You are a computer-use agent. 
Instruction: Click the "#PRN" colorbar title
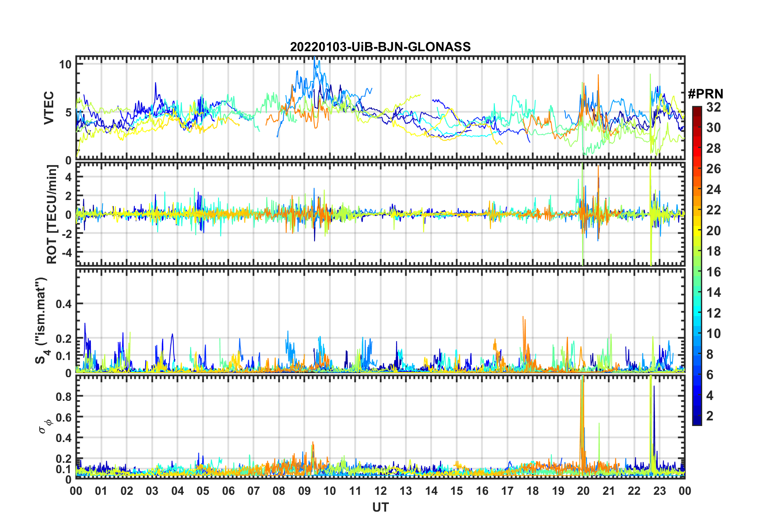click(x=705, y=94)
